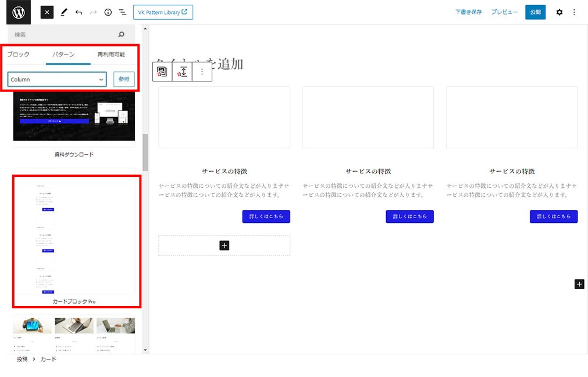
Task: Switch to the 再利用可能 tab
Action: [111, 55]
